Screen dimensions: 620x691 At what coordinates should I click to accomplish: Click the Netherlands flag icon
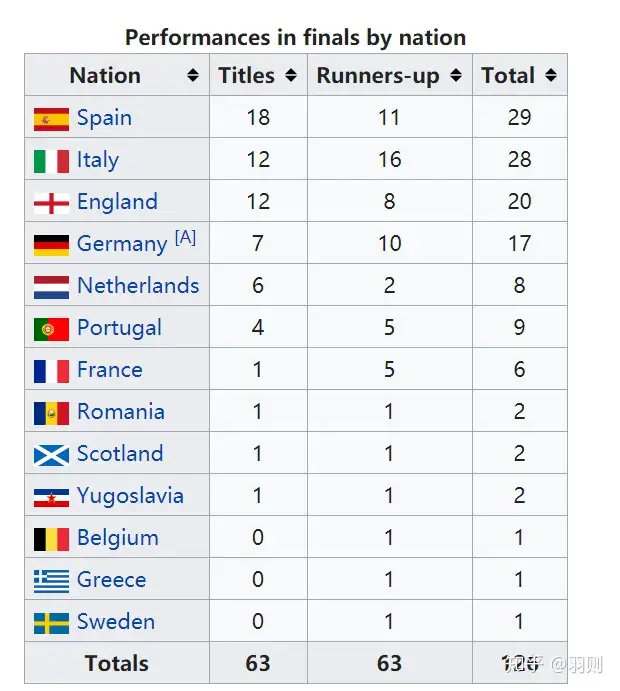click(51, 287)
